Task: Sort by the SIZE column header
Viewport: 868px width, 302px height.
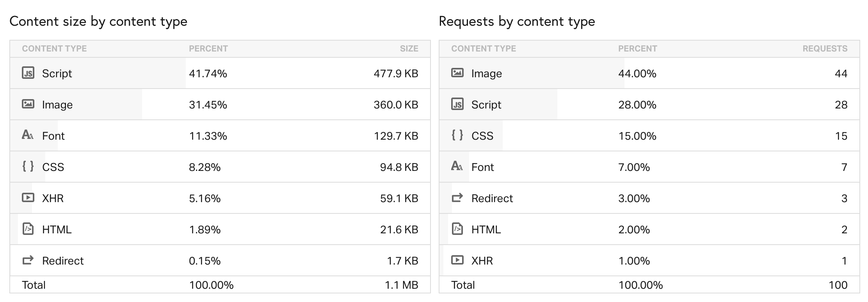Action: pos(409,49)
